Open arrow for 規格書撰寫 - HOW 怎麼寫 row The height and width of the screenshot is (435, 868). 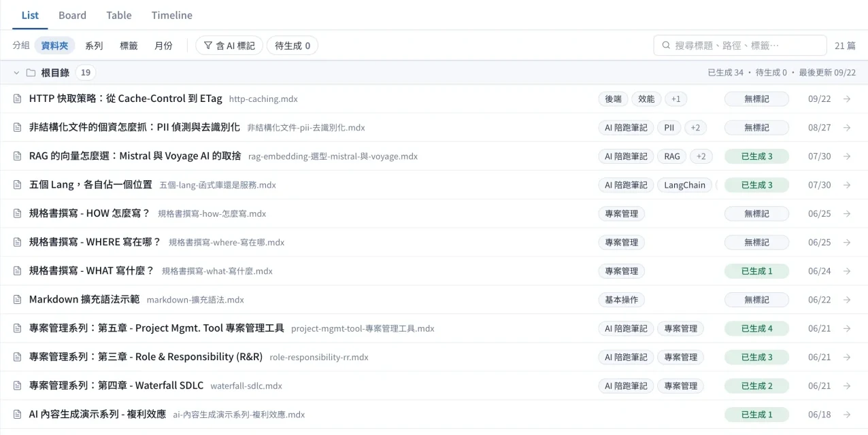[847, 213]
